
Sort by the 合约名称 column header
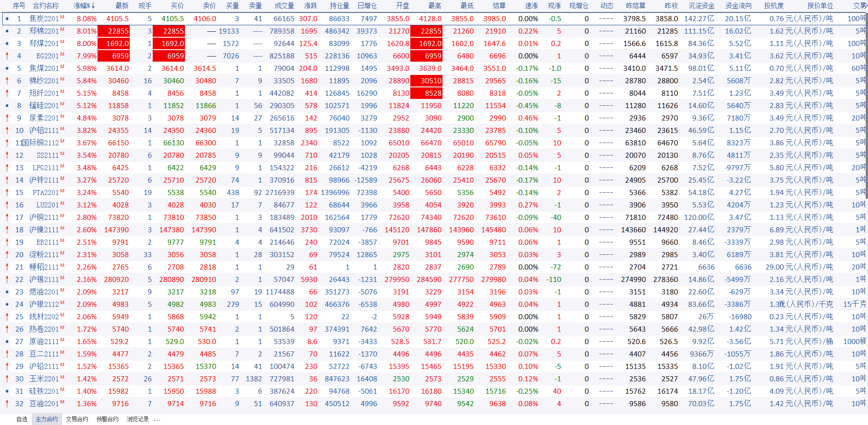(46, 6)
